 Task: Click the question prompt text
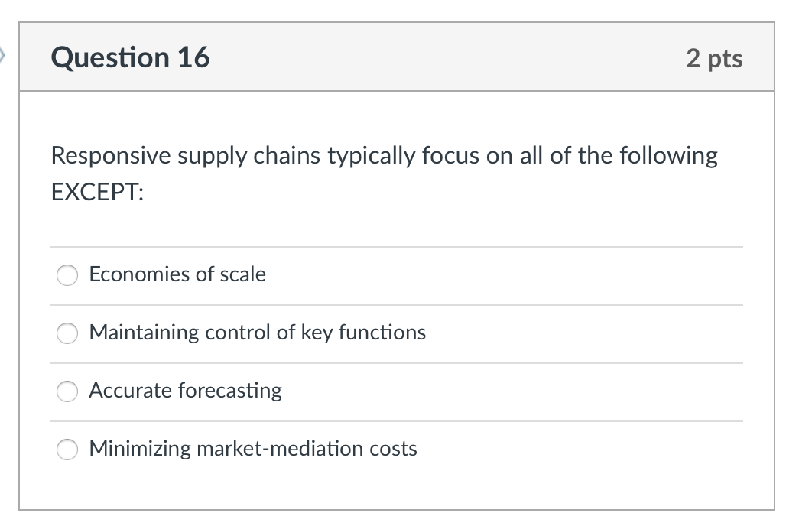pos(382,155)
